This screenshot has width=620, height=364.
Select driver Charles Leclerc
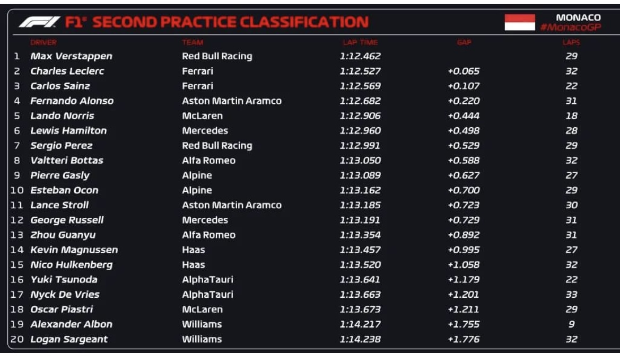click(x=67, y=71)
